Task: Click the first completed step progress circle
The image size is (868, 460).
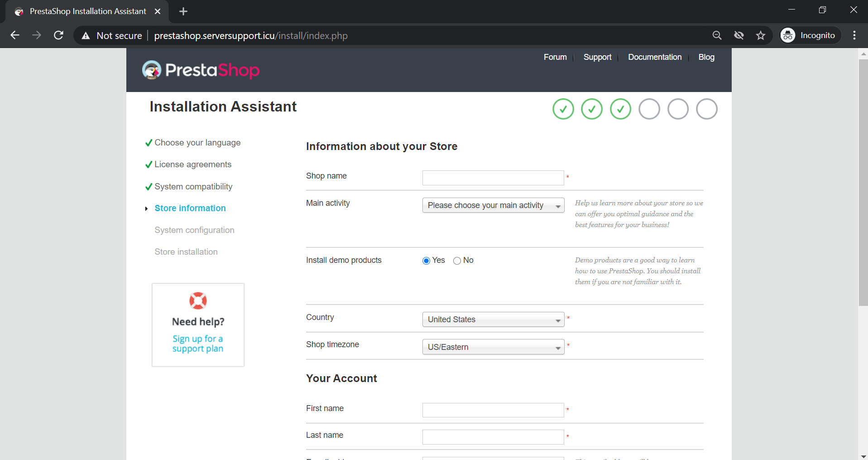Action: tap(563, 109)
